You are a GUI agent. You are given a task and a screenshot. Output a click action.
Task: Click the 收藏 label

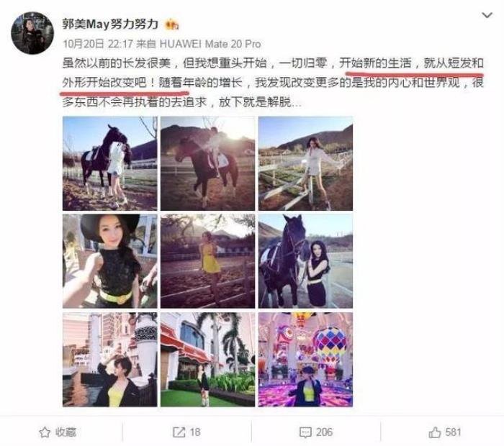(66, 432)
